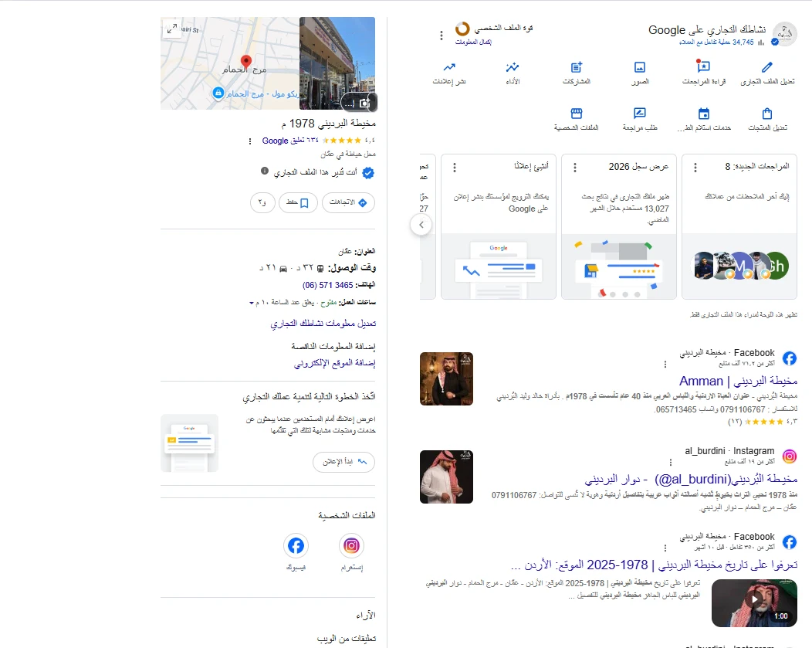812x648 pixels.
Task: Click the 'بيكو مول - مرج الحمام' map label
Action: pyautogui.click(x=262, y=93)
